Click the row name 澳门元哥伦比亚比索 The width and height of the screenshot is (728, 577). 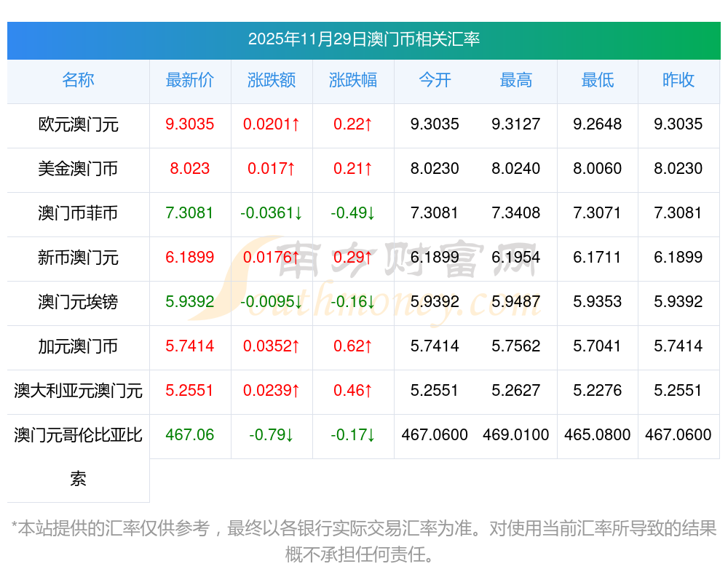point(78,457)
